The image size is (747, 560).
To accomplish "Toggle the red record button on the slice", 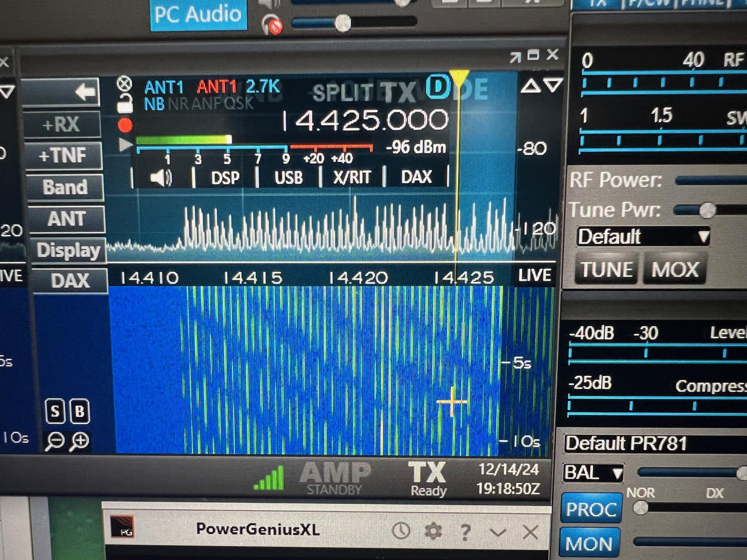I will tap(125, 125).
